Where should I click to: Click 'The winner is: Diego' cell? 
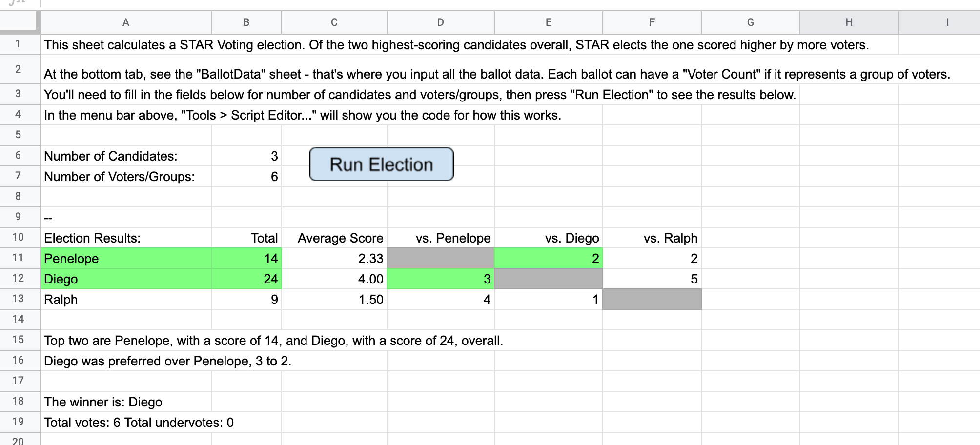point(126,402)
